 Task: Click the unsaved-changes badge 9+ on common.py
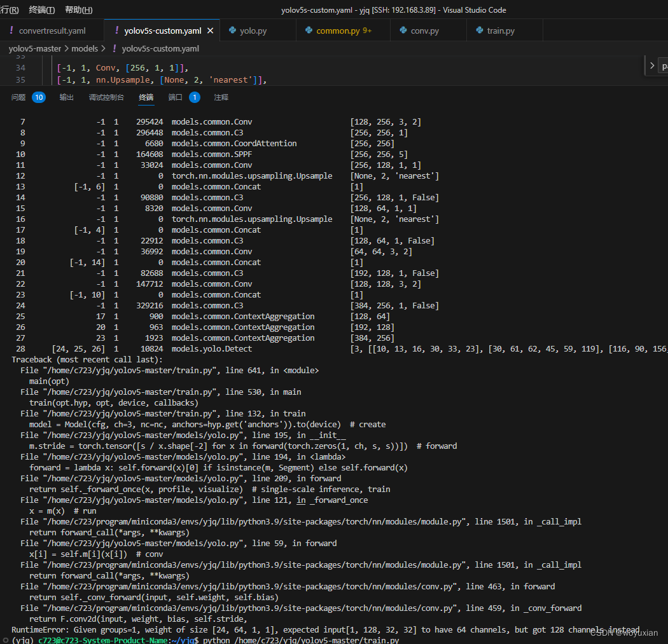click(x=366, y=30)
